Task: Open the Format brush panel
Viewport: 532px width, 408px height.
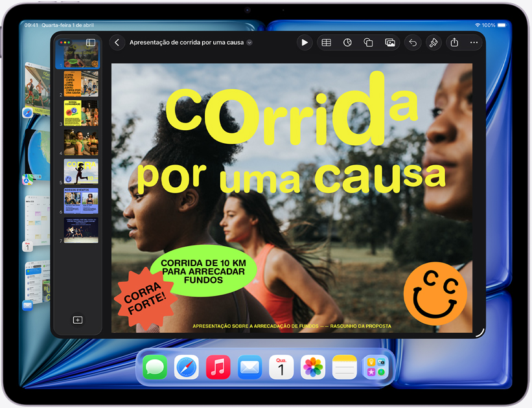Action: tap(433, 42)
